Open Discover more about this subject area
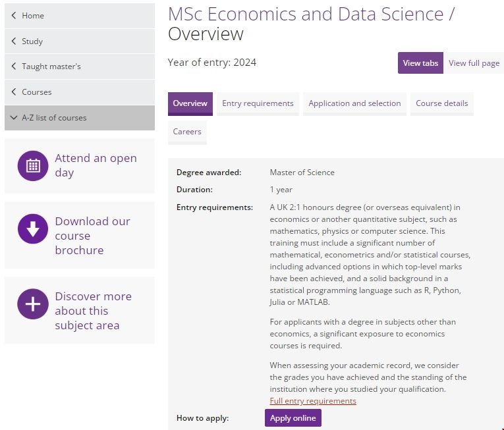 (93, 311)
